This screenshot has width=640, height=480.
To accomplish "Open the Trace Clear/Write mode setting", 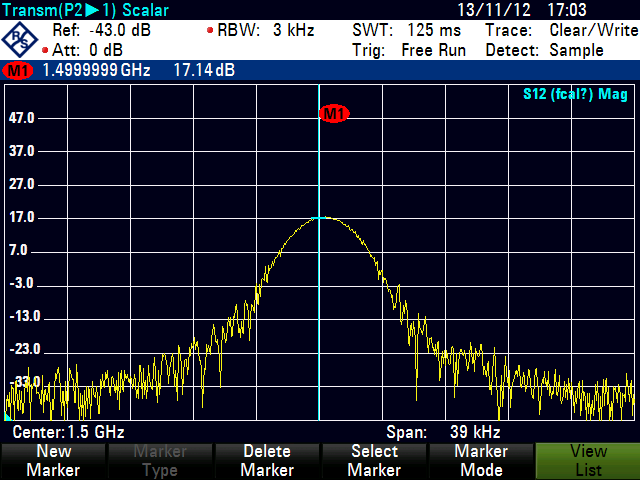I will point(561,30).
